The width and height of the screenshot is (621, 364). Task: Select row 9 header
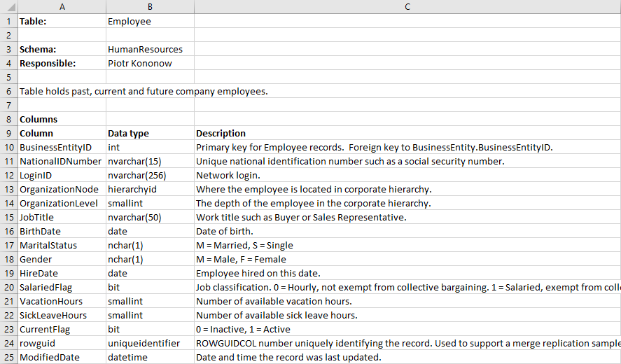[x=8, y=133]
